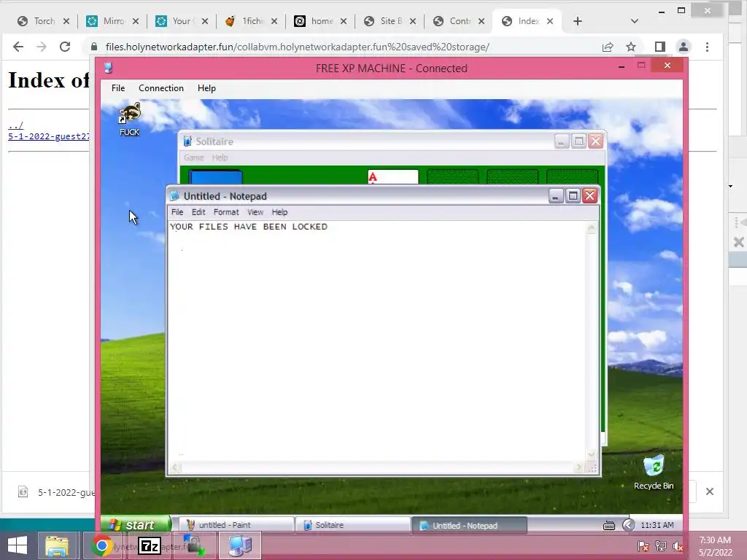Screen dimensions: 747x560
Task: Expand the tab search dropdown chevron
Action: [634, 21]
